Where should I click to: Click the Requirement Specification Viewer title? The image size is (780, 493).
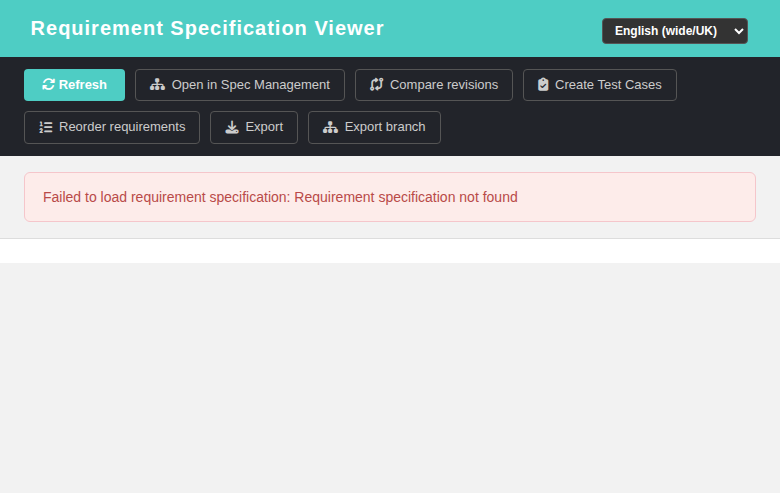click(x=207, y=28)
